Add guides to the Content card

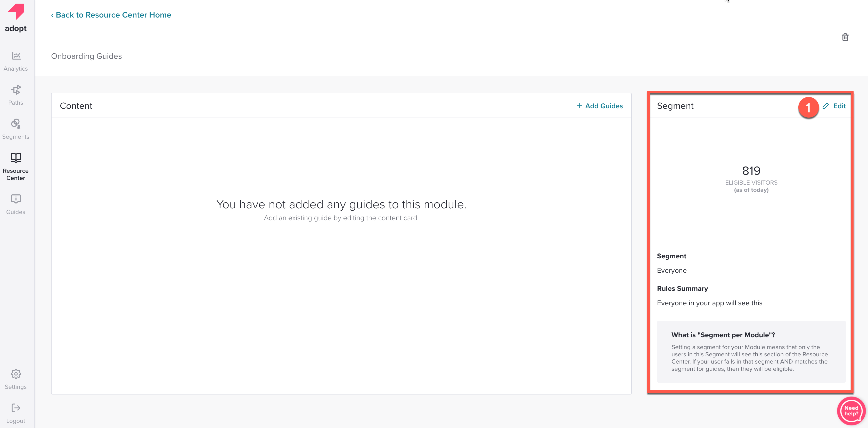(x=603, y=106)
